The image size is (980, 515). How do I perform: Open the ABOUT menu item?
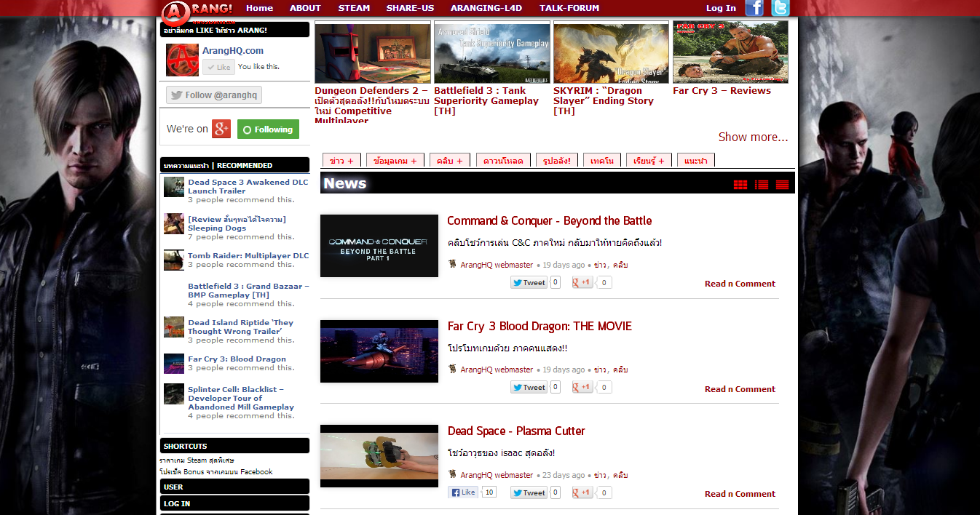(305, 8)
